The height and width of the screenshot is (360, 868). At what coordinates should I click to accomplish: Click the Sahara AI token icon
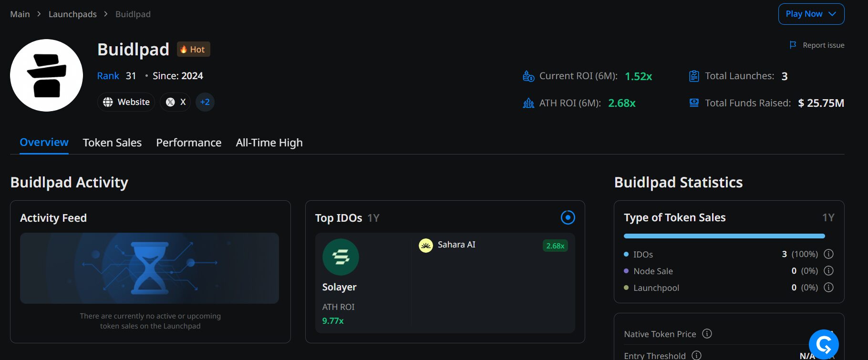pos(425,245)
